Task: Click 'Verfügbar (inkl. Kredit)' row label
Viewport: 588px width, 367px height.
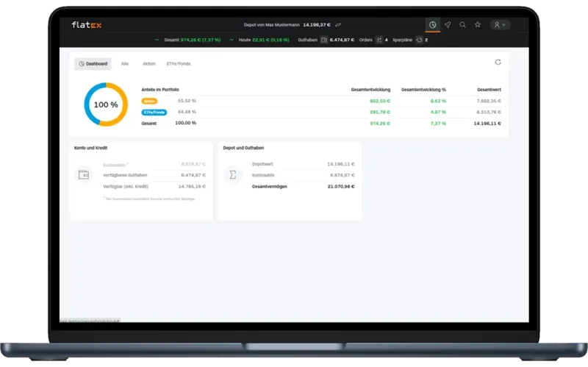Action: [126, 187]
